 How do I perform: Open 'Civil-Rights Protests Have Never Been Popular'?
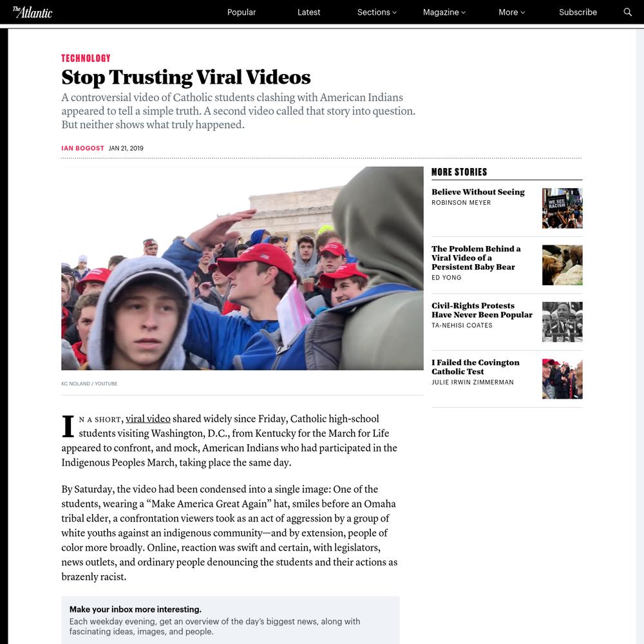point(482,310)
